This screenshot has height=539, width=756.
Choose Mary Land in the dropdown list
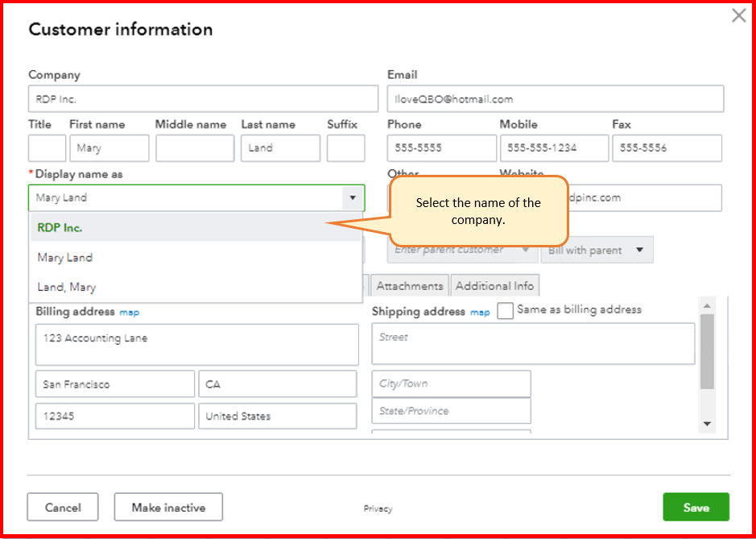(65, 258)
